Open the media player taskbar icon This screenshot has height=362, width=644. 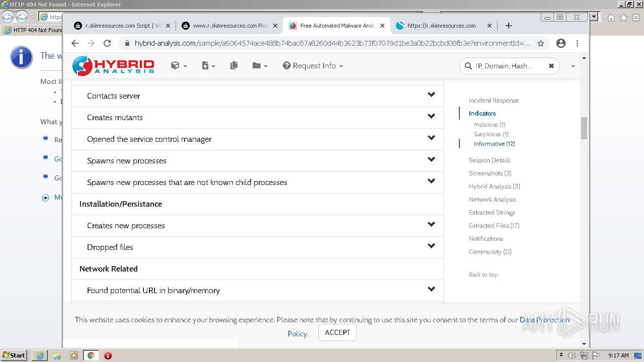click(74, 355)
